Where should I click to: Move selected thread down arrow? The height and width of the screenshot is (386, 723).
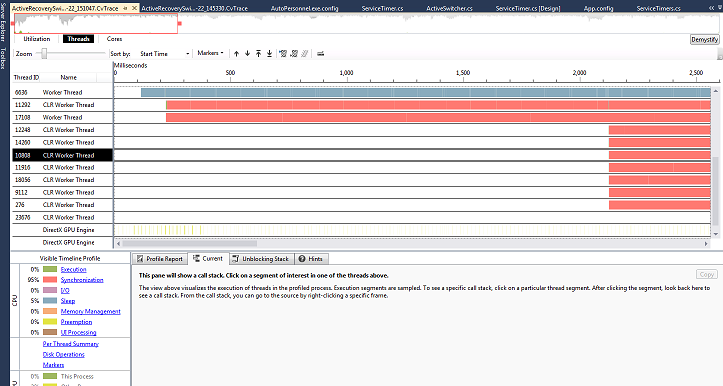coord(247,53)
